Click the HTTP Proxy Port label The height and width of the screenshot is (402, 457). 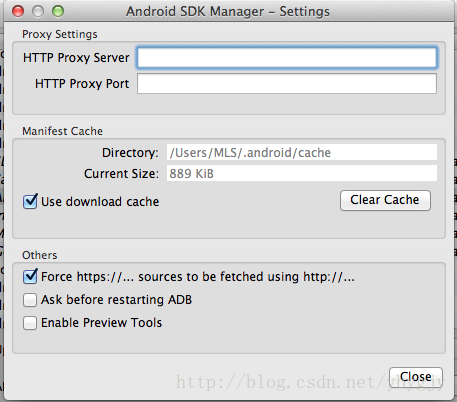(x=82, y=84)
